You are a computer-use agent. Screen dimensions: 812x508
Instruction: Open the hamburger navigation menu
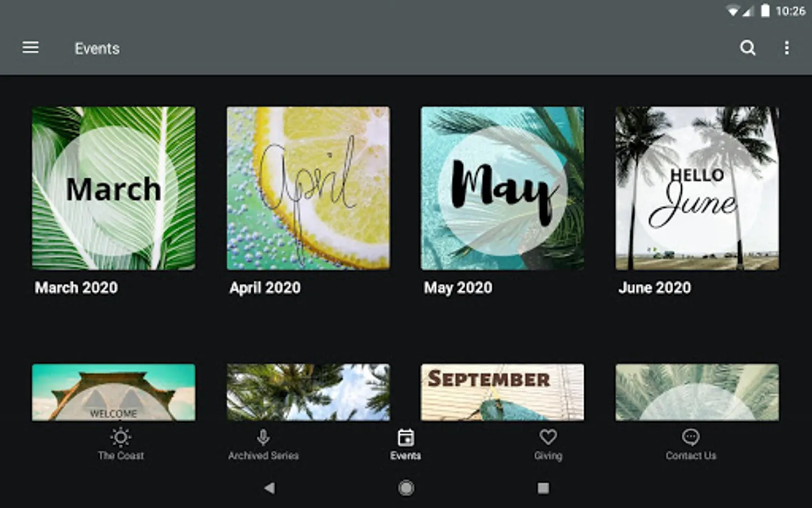click(30, 47)
